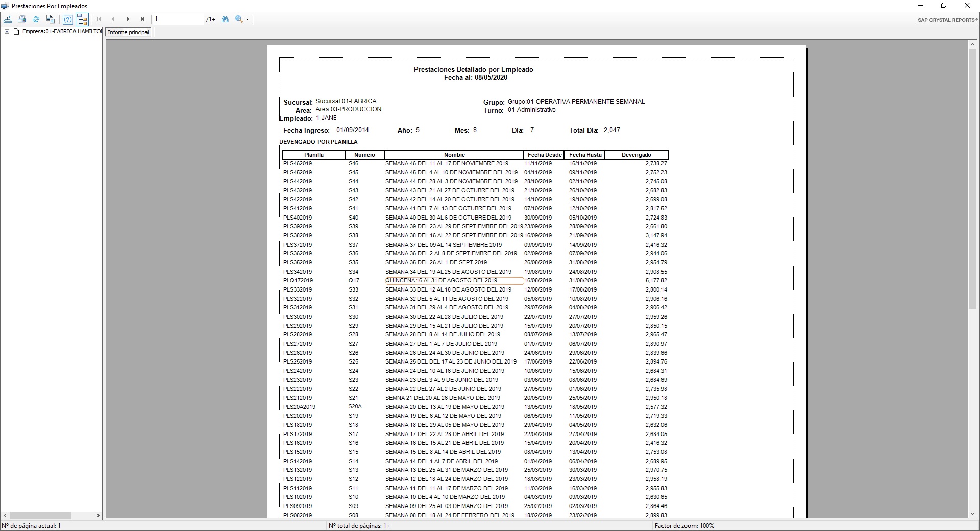Click the 'Area:03-PRODUCCION' value
Image resolution: width=980 pixels, height=531 pixels.
coord(349,109)
